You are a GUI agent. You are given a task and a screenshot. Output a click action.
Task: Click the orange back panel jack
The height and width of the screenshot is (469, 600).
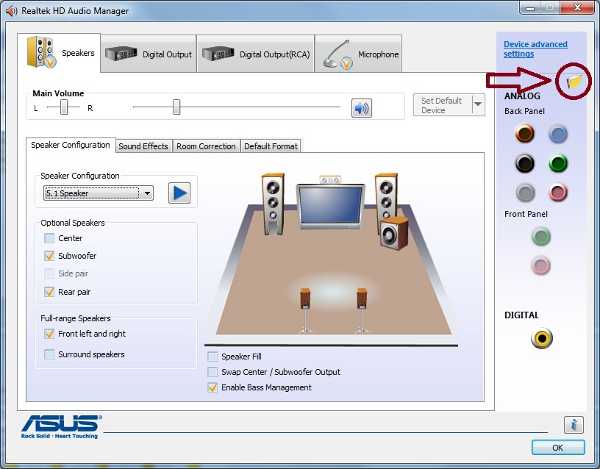coord(525,134)
